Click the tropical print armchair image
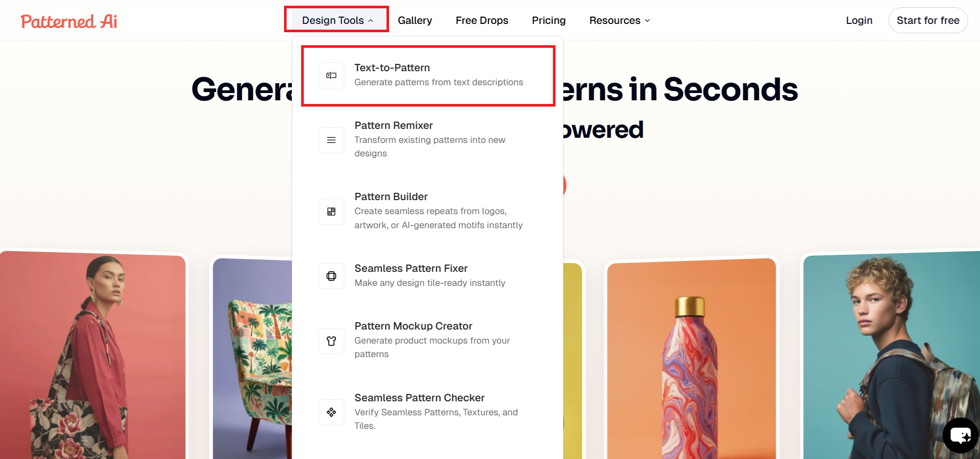Screen dimensions: 980x459 tap(253, 359)
